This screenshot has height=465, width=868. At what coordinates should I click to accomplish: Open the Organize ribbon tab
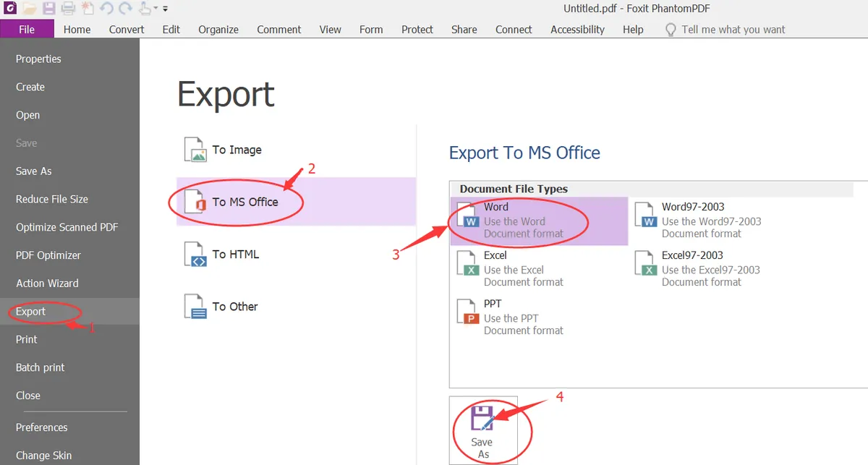coord(218,30)
